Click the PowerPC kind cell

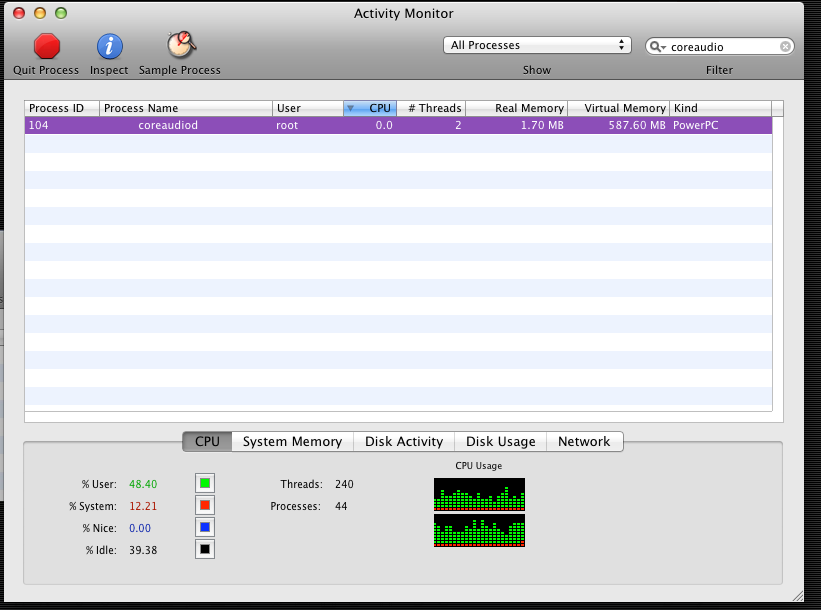click(x=695, y=125)
